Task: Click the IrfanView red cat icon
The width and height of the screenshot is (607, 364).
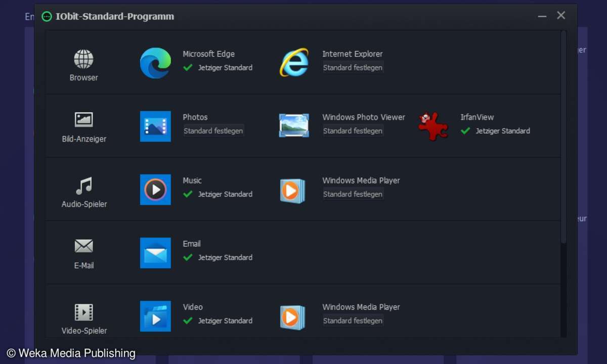Action: (x=433, y=126)
